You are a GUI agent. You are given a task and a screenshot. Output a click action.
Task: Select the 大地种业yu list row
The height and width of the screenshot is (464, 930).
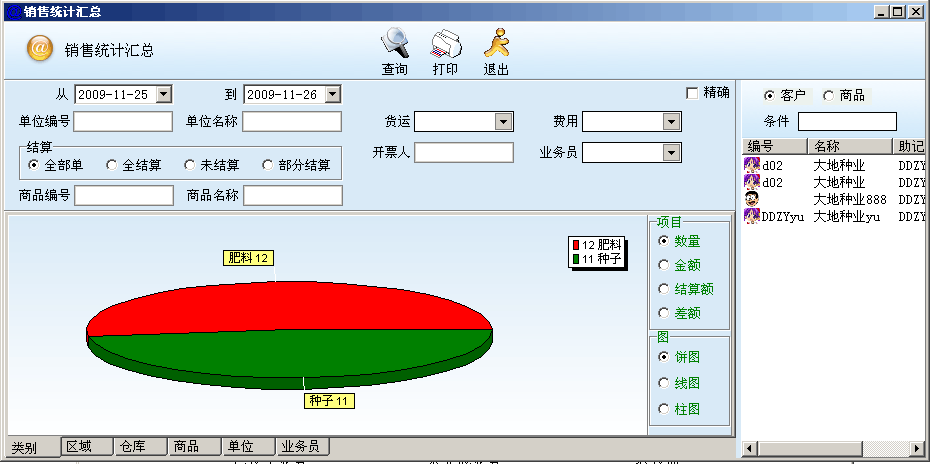point(835,216)
